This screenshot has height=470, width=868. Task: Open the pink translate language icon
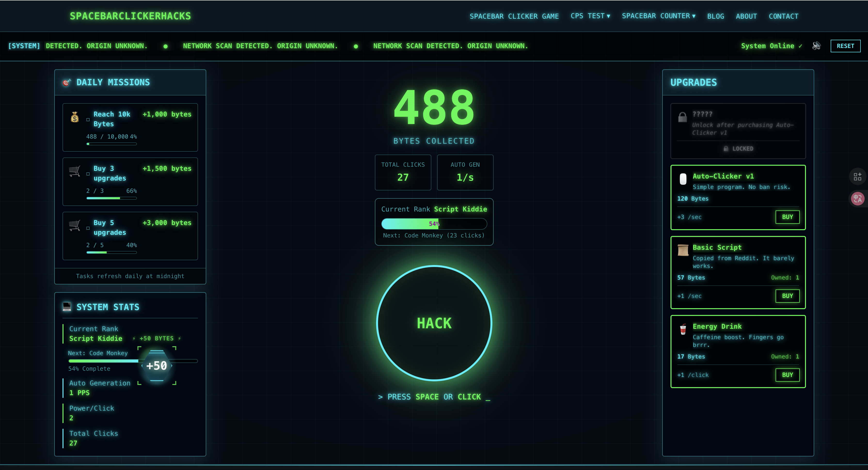point(858,199)
